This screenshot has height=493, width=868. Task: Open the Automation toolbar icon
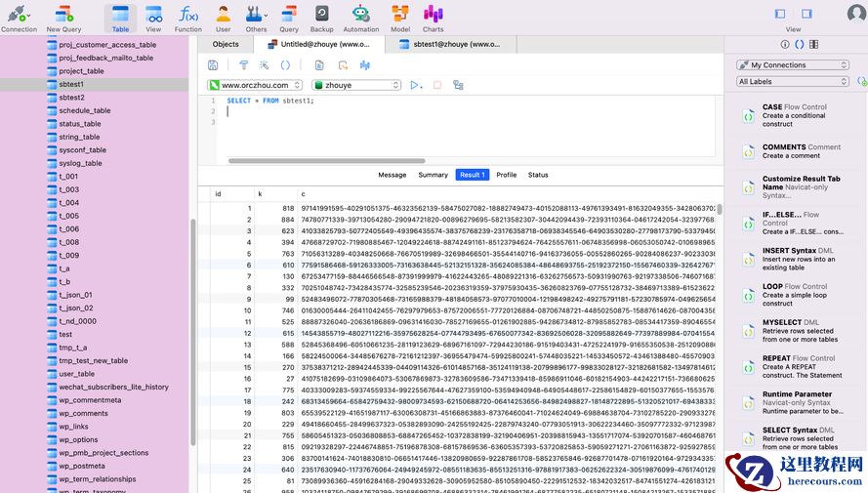[361, 19]
